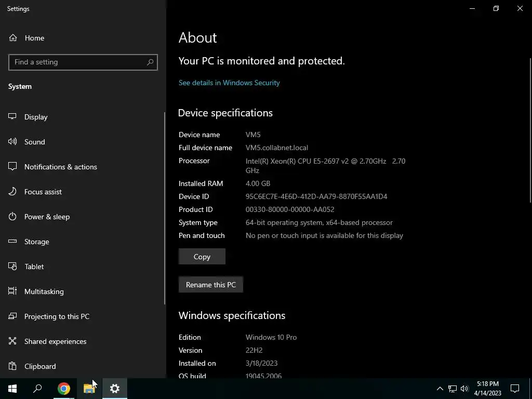Click the 64-bit operating system value

[319, 222]
